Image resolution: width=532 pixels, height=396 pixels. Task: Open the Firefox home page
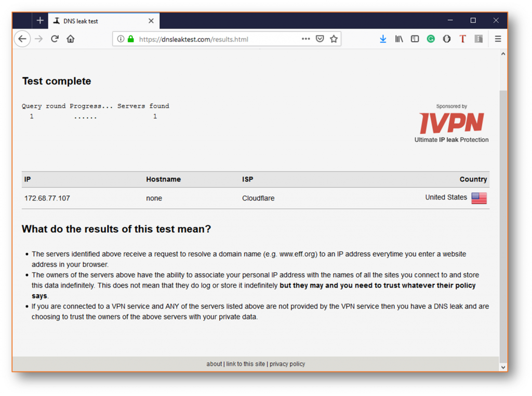[x=71, y=39]
